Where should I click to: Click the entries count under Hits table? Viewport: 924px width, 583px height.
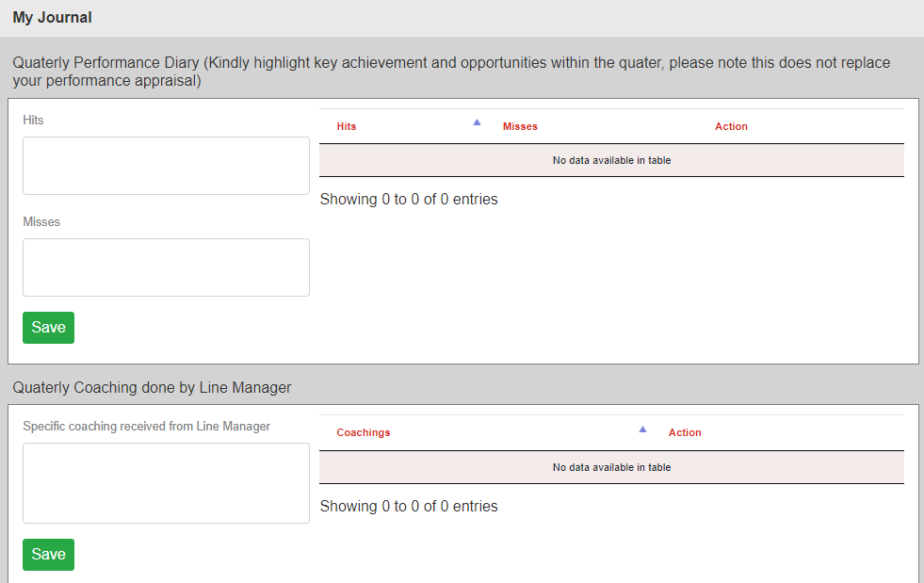pos(409,200)
